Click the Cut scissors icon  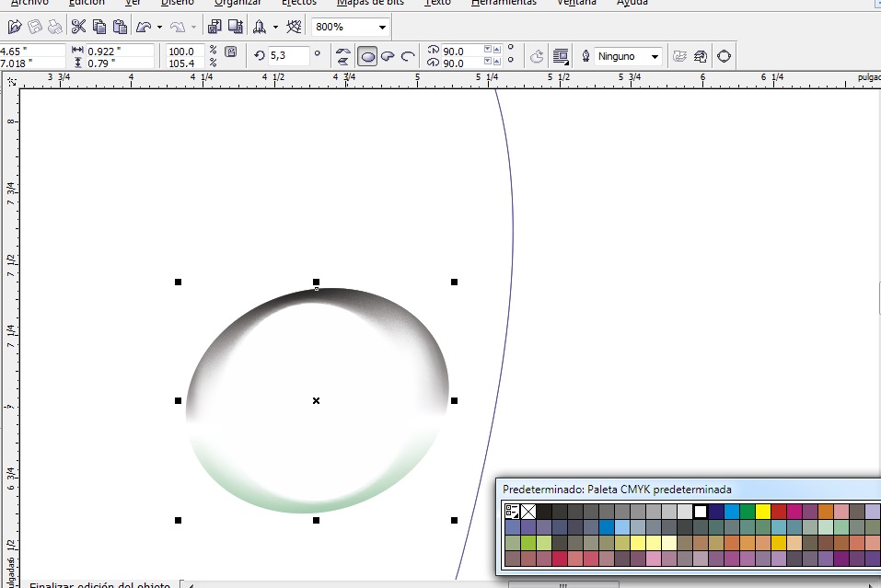(x=78, y=27)
